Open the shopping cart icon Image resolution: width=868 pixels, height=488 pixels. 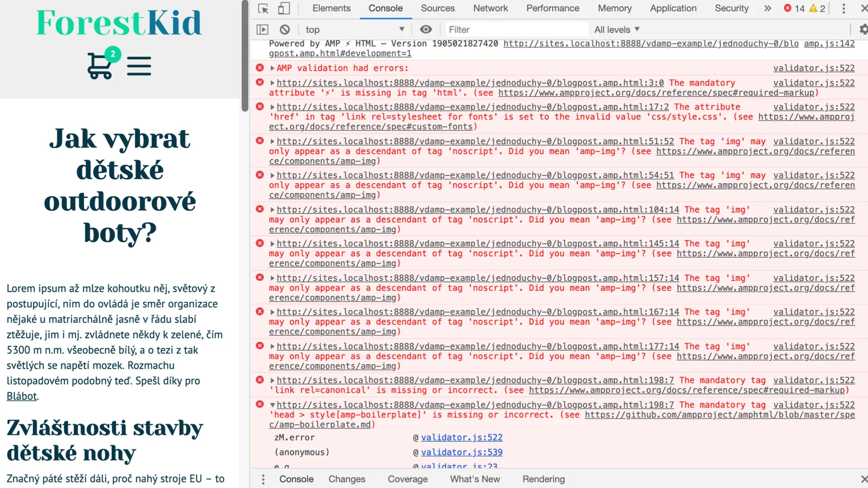tap(100, 66)
